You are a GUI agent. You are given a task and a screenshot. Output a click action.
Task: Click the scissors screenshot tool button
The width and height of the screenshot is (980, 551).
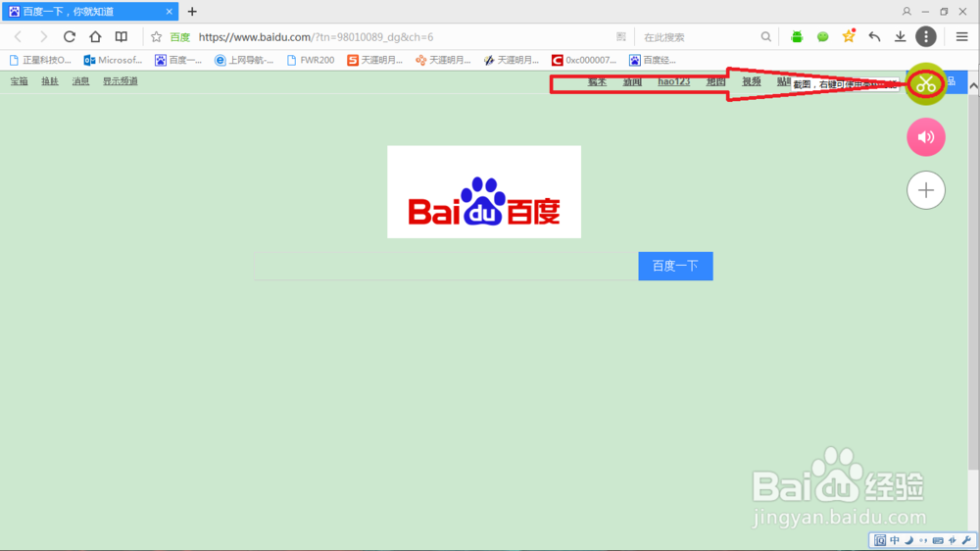click(x=926, y=83)
